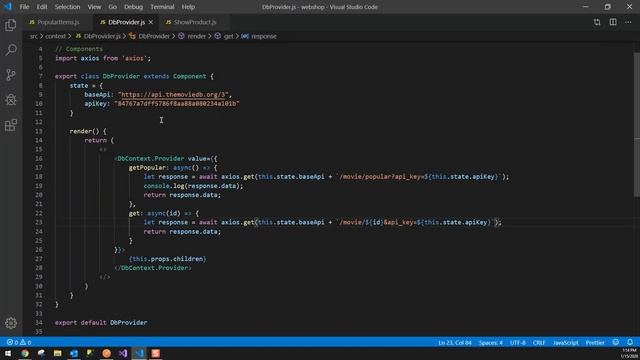The width and height of the screenshot is (640, 360).
Task: Open the Selection menu
Action: coord(67,7)
